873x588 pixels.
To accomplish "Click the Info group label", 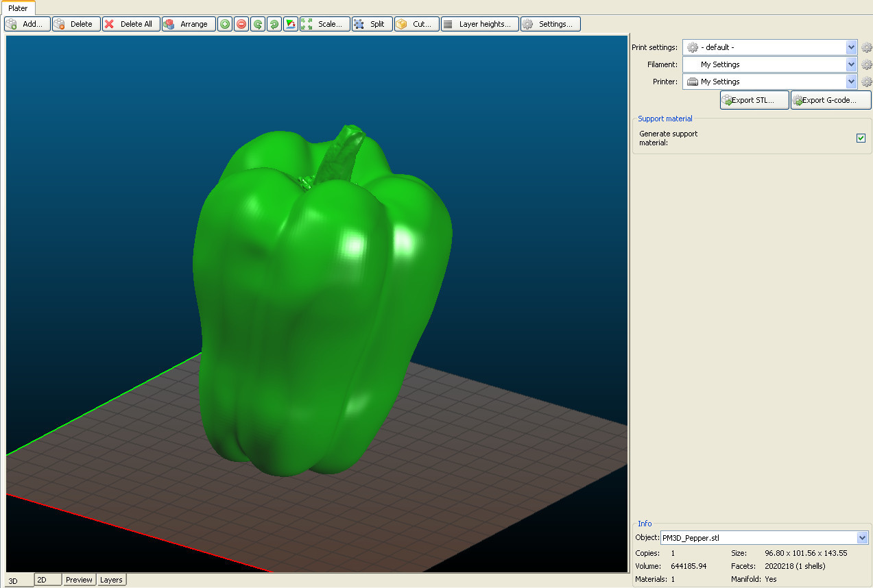I will pyautogui.click(x=645, y=524).
